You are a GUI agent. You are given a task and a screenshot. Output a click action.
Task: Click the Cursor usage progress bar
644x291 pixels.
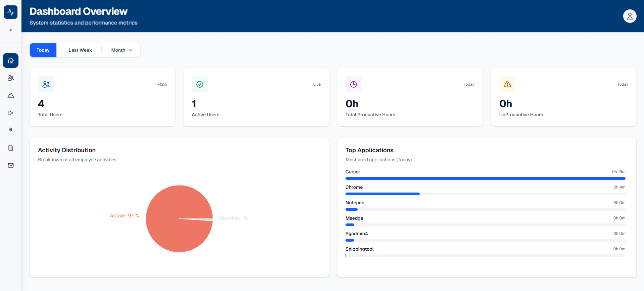(x=486, y=178)
